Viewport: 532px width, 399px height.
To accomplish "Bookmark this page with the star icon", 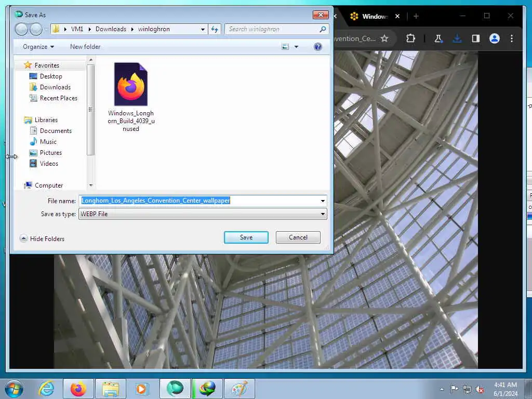I will [384, 38].
